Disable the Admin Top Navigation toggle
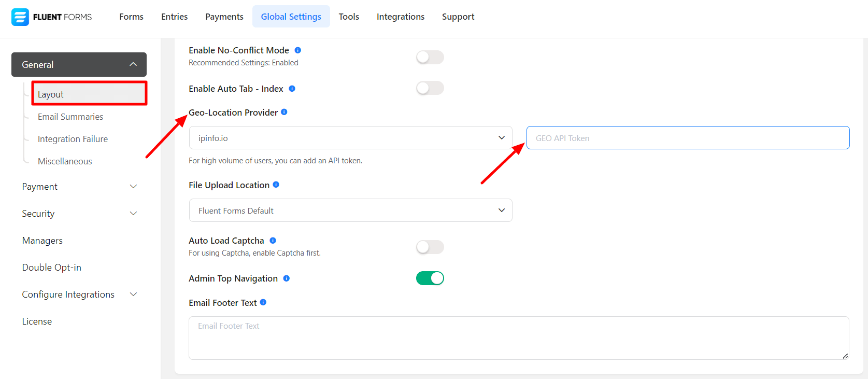The image size is (868, 379). [430, 278]
